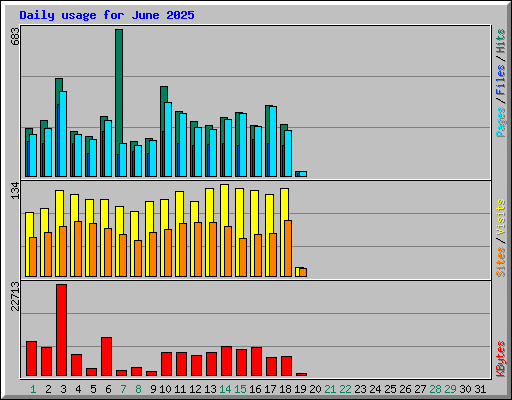Click the 22713 KBytes axis value

(x=15, y=296)
